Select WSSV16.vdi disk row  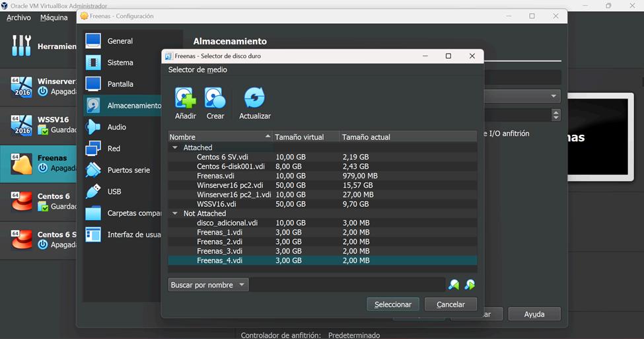pyautogui.click(x=322, y=204)
